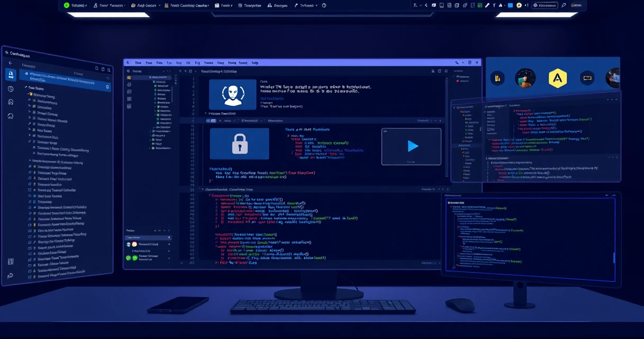Select the highlighted account icon in left sidebar
Viewport: 644px width, 339px height.
10,74
